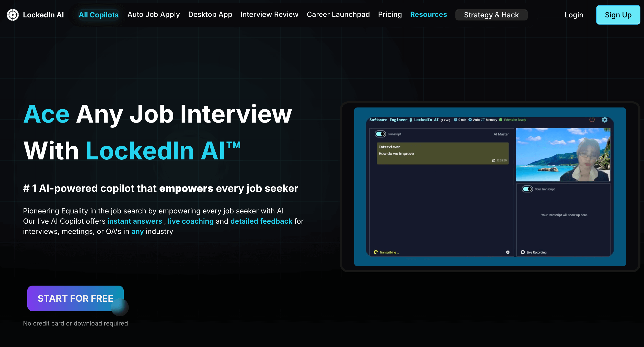Expand the Strategy & Hack menu
This screenshot has width=644, height=347.
pos(491,15)
